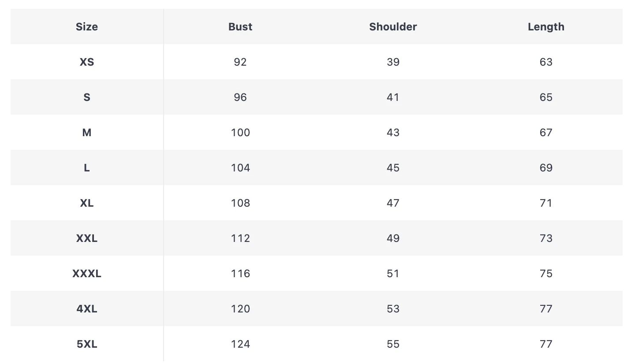Viewport: 635px width, 364px height.
Task: Select the XL size row label
Action: click(87, 203)
